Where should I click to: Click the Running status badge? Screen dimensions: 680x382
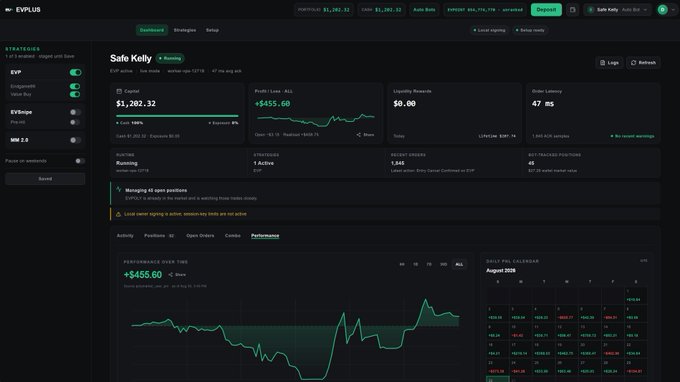[170, 58]
